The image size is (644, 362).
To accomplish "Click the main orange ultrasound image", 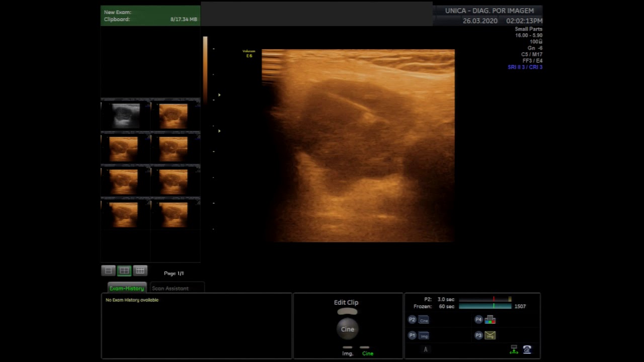I will 358,146.
